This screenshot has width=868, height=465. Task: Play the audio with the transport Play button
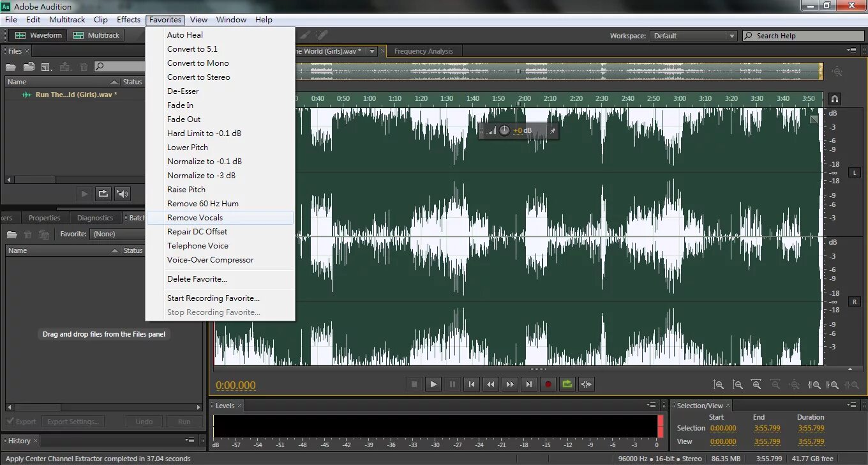click(433, 384)
